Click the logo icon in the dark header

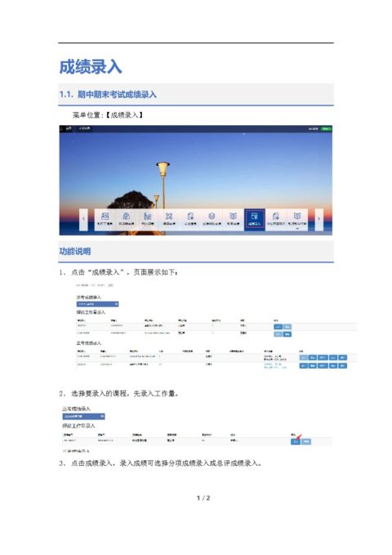(x=69, y=128)
